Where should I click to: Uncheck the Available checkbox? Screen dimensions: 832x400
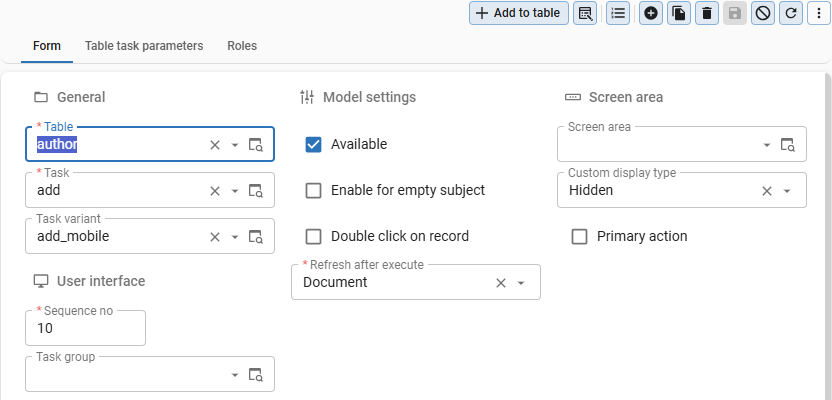[314, 144]
